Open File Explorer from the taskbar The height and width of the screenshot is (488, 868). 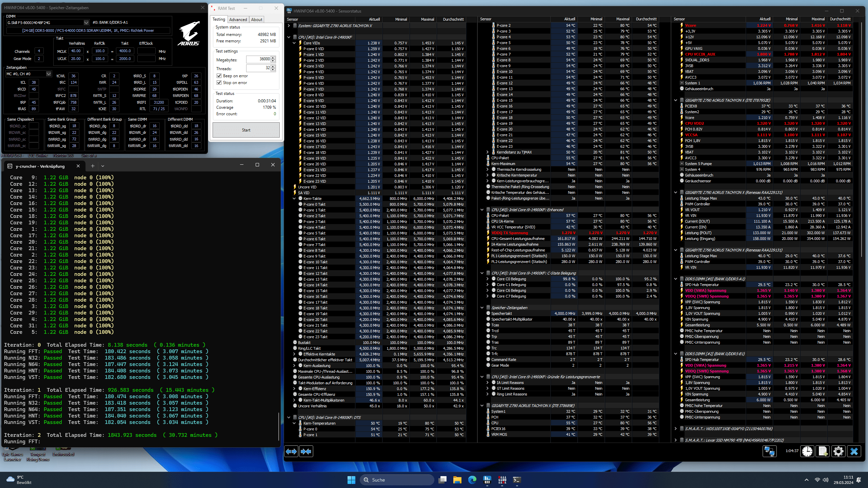[x=457, y=480]
